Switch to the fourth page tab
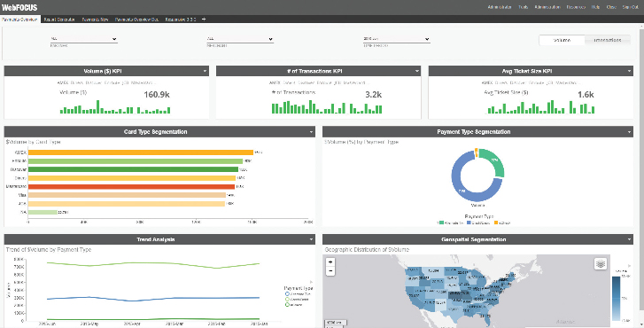The width and height of the screenshot is (644, 328). pos(136,20)
